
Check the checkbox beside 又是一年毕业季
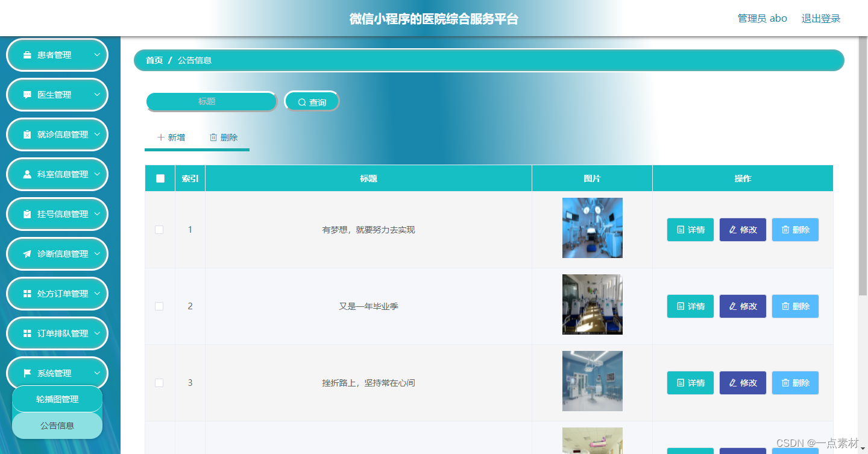coord(159,306)
